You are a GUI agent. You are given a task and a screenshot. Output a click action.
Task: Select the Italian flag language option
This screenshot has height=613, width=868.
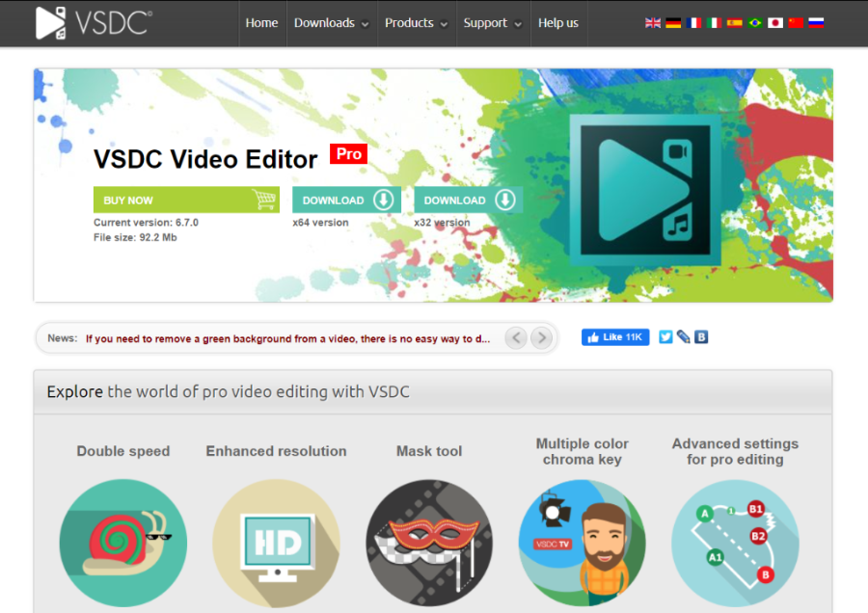714,23
